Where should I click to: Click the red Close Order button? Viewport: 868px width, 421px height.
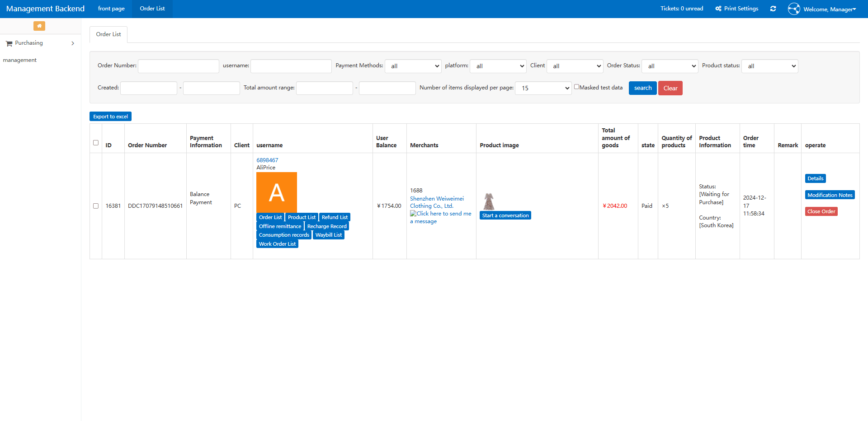click(821, 211)
